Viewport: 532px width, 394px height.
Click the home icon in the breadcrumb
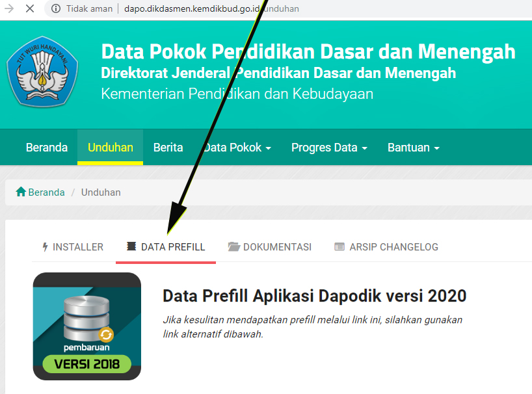[x=21, y=192]
